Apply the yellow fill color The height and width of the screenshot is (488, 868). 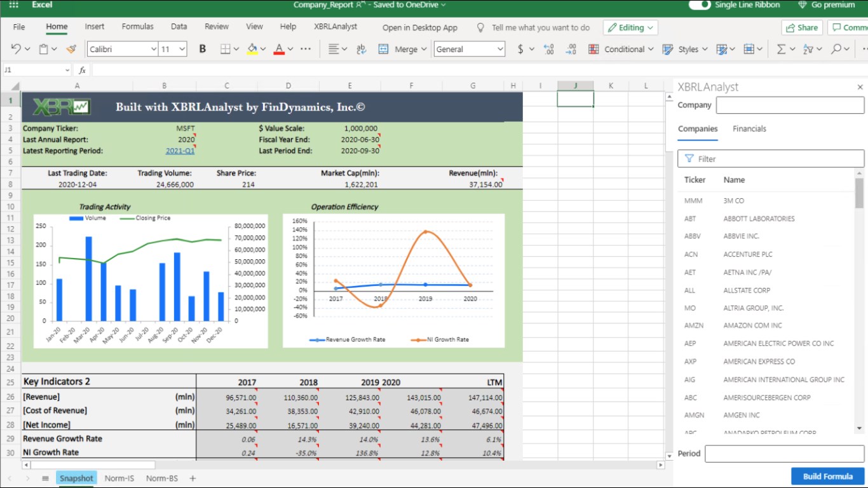pos(252,49)
